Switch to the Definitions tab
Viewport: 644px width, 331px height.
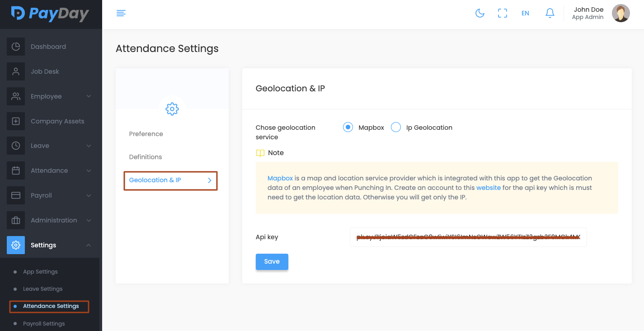click(x=146, y=157)
